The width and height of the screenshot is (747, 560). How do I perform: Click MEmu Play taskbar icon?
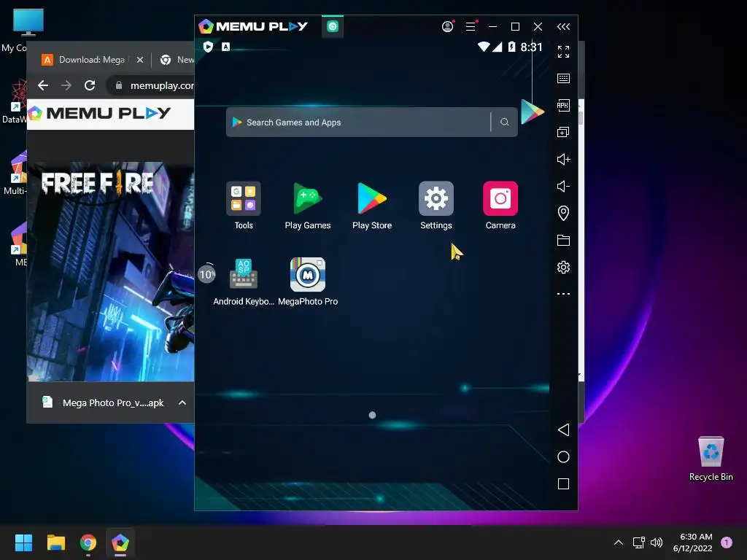(120, 542)
